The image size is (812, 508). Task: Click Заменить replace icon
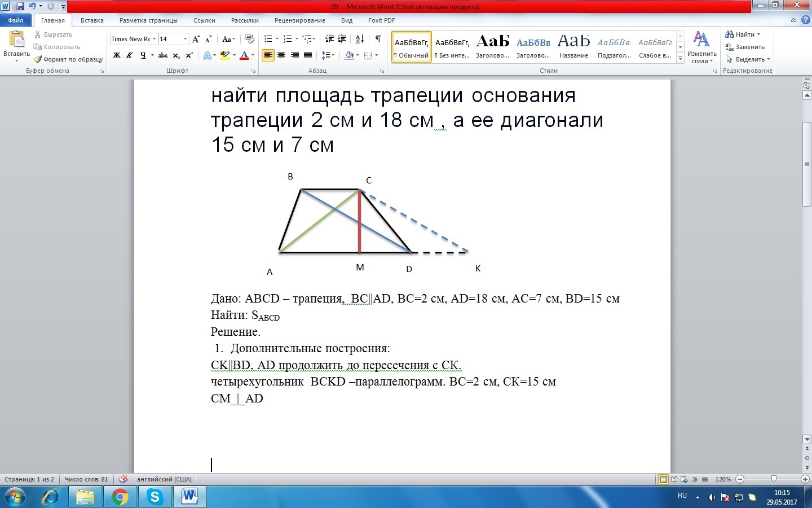point(745,47)
